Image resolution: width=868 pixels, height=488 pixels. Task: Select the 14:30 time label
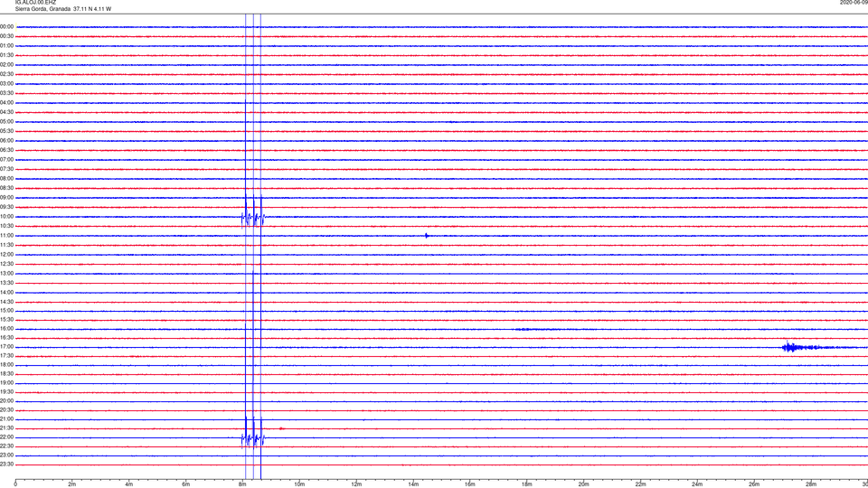click(7, 302)
